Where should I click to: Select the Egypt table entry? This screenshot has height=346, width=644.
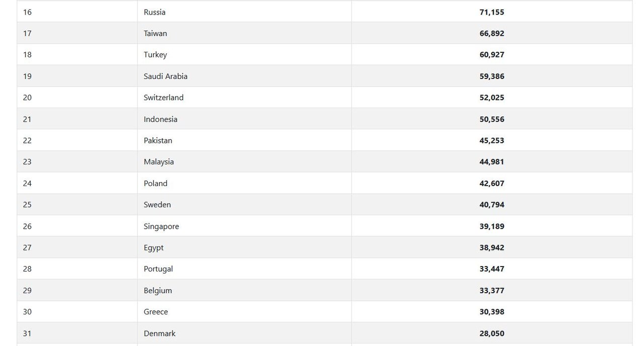(153, 247)
